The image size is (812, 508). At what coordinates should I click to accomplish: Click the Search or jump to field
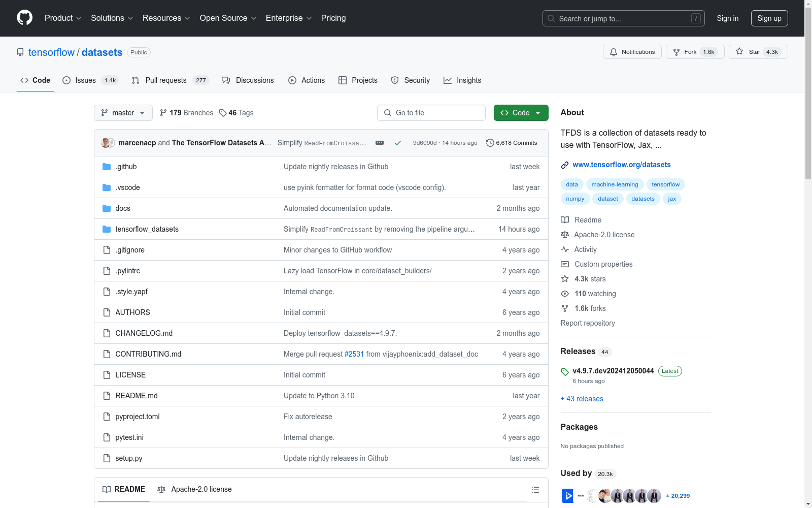click(x=624, y=18)
